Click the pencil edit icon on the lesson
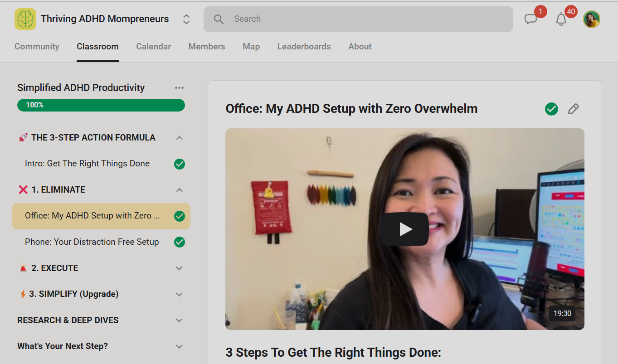This screenshot has height=364, width=618. [573, 109]
